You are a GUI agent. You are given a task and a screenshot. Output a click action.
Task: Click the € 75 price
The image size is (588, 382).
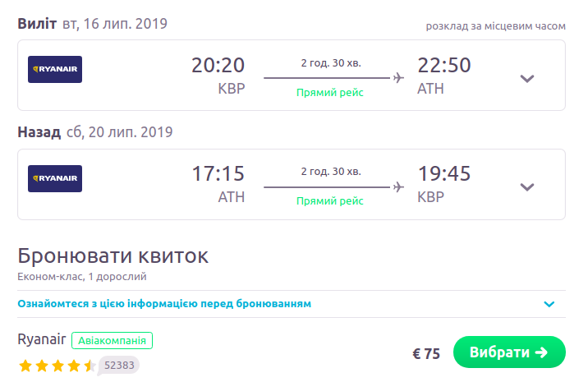click(426, 354)
